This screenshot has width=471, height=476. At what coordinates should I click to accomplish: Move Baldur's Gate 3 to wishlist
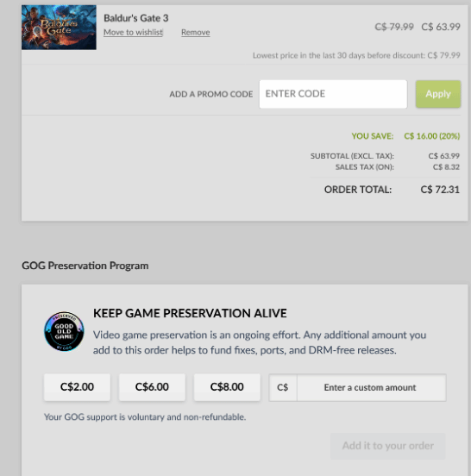134,32
